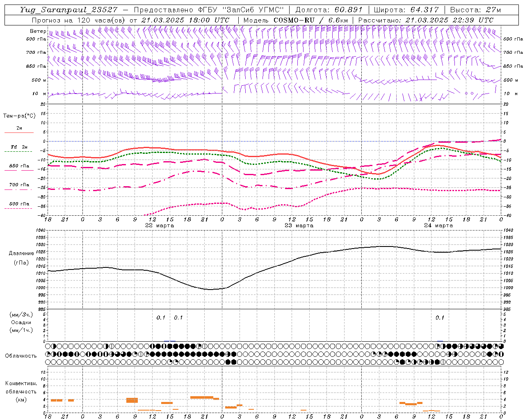Click the model name COSMO-RU / 6.6км

point(311,20)
